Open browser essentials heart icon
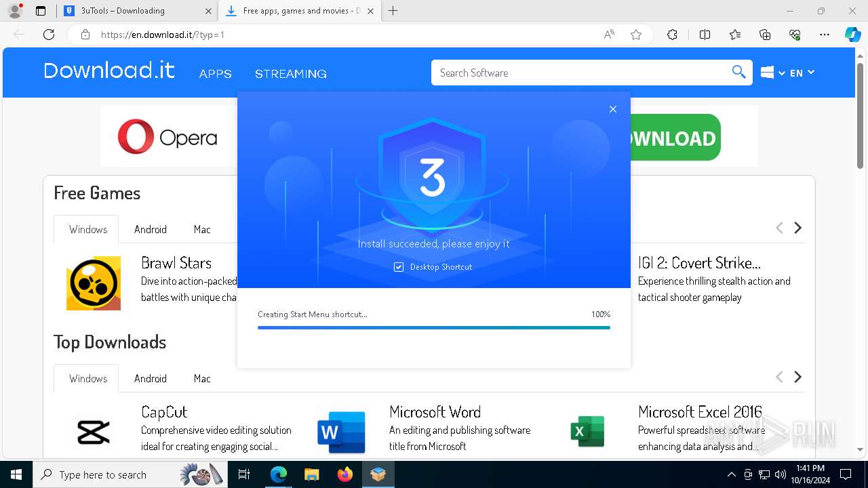Screen dimensions: 868x488 [x=795, y=35]
